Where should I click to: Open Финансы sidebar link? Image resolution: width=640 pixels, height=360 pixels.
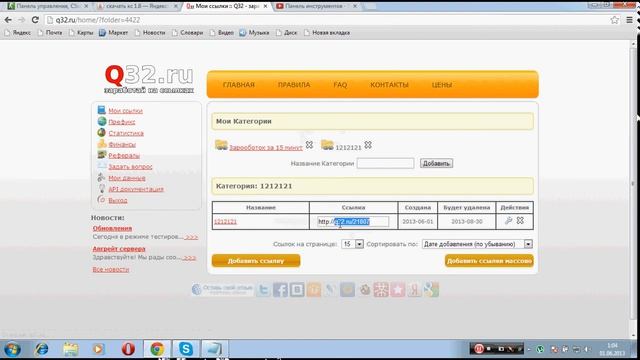point(122,144)
